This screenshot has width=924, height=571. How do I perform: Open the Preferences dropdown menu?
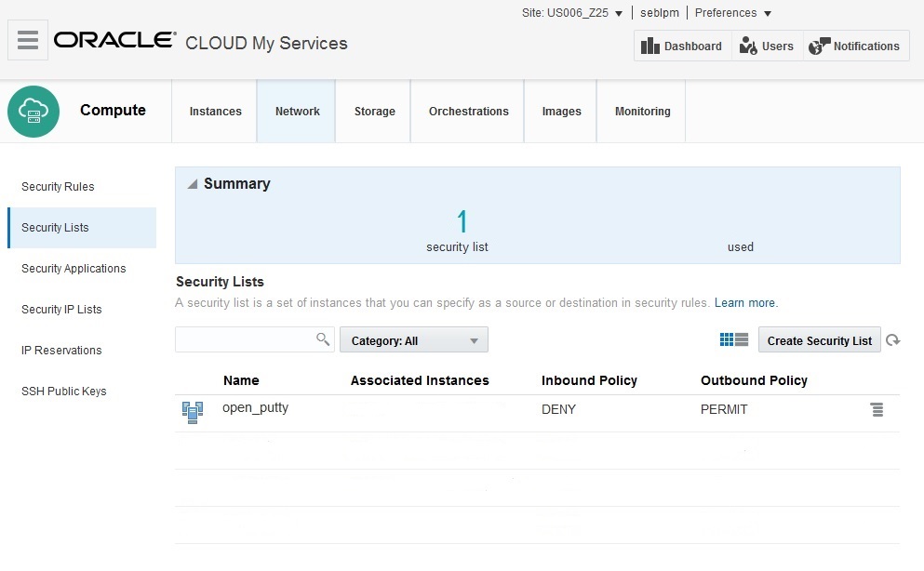(733, 13)
